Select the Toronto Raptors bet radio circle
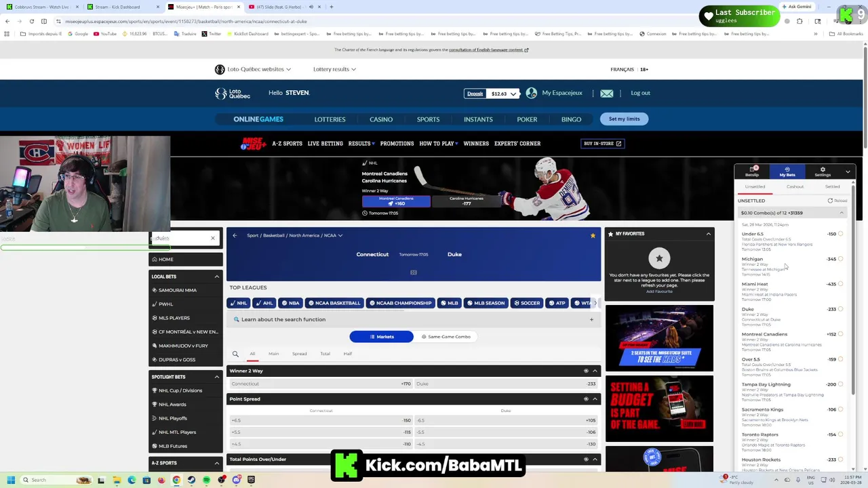 [841, 434]
